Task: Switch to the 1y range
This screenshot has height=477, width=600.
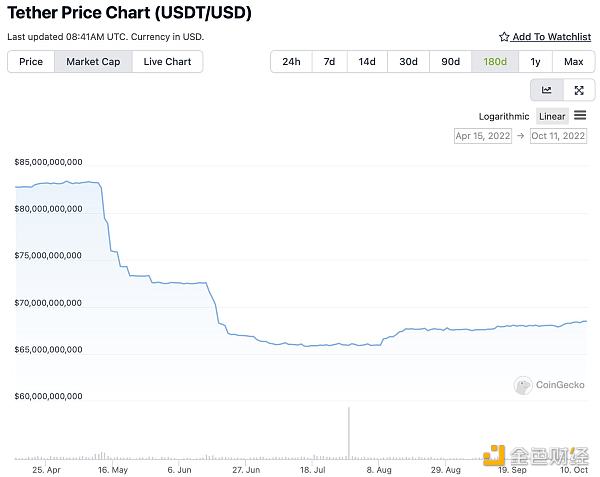Action: coord(535,62)
